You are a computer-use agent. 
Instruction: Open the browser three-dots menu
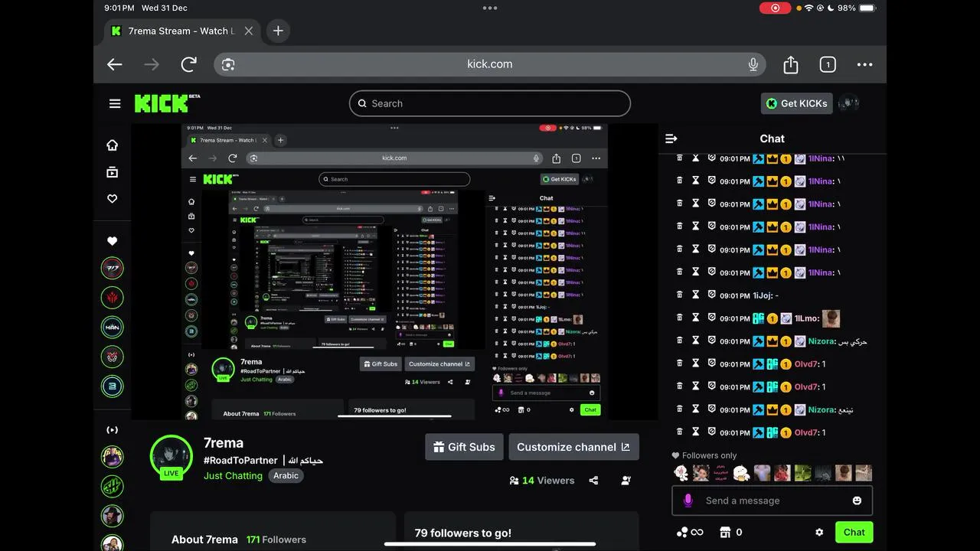[x=864, y=64]
